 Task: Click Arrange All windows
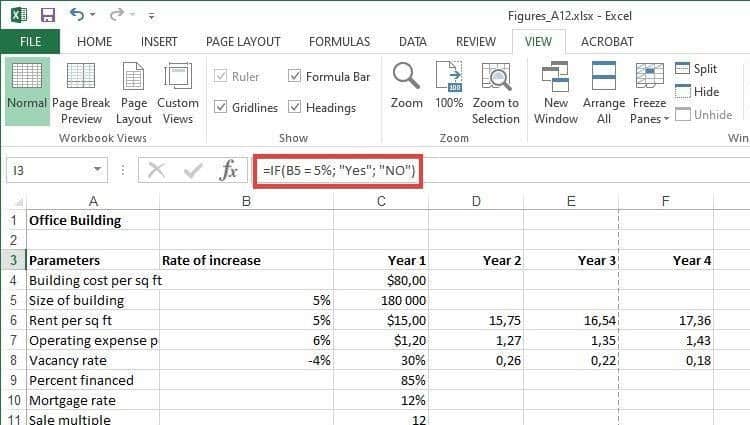(x=604, y=93)
